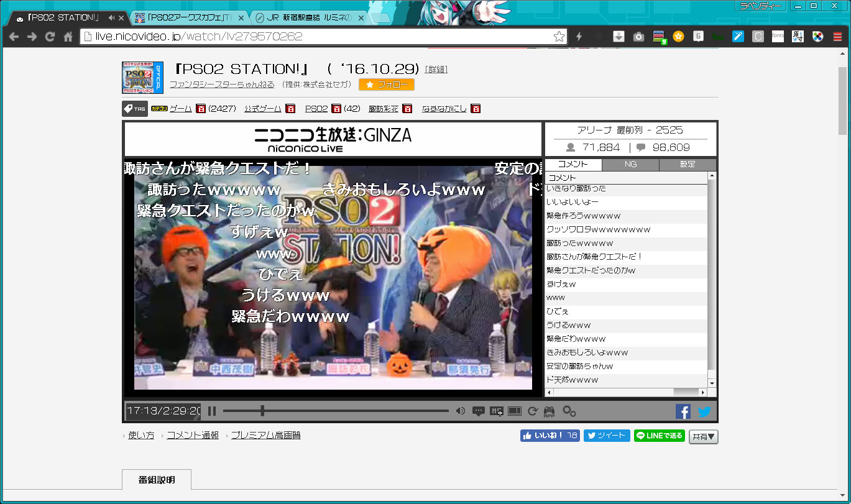Select the 番組説明 tab
Image resolution: width=851 pixels, height=504 pixels.
coord(157,480)
